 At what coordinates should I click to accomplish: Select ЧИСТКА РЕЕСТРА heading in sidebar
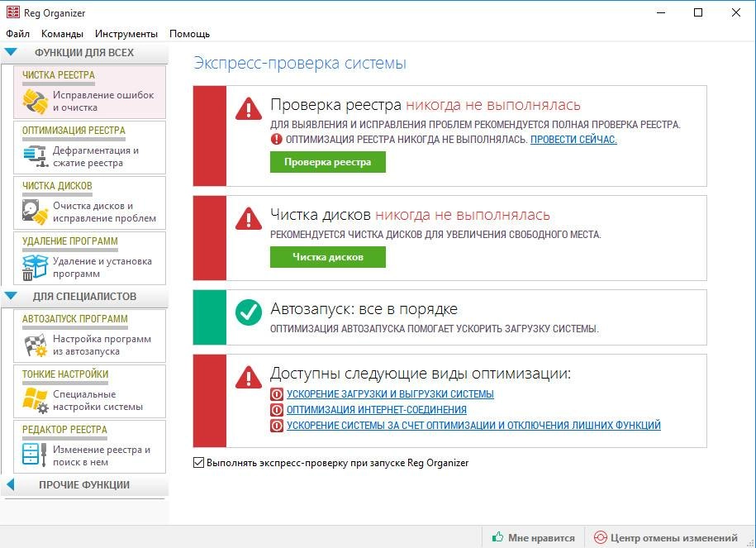[x=59, y=75]
